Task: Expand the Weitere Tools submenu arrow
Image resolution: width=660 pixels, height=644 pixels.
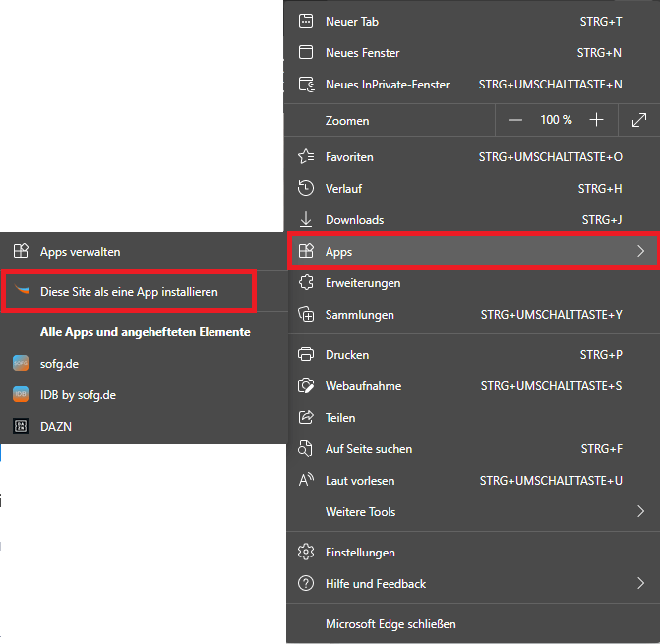Action: pos(640,511)
